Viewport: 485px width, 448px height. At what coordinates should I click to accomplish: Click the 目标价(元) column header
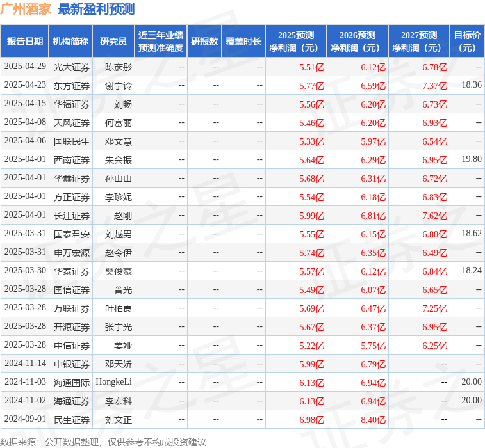467,41
